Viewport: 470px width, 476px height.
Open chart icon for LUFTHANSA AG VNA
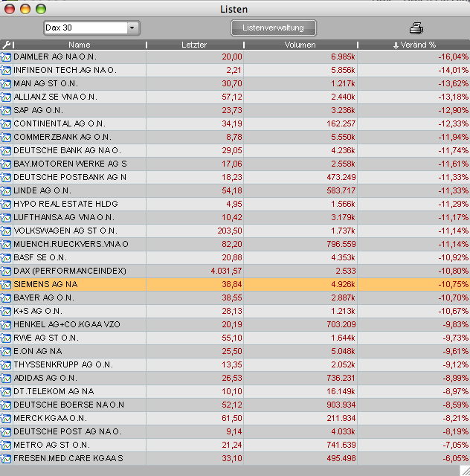pos(6,218)
